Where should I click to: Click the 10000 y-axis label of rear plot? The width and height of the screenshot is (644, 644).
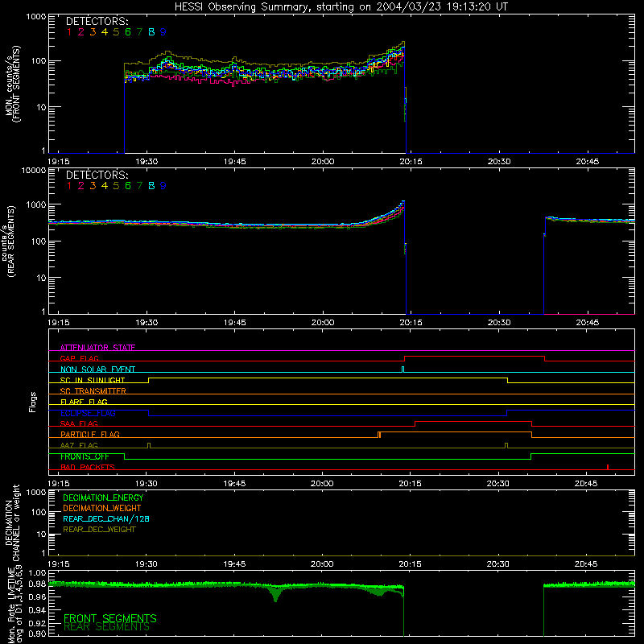34,171
